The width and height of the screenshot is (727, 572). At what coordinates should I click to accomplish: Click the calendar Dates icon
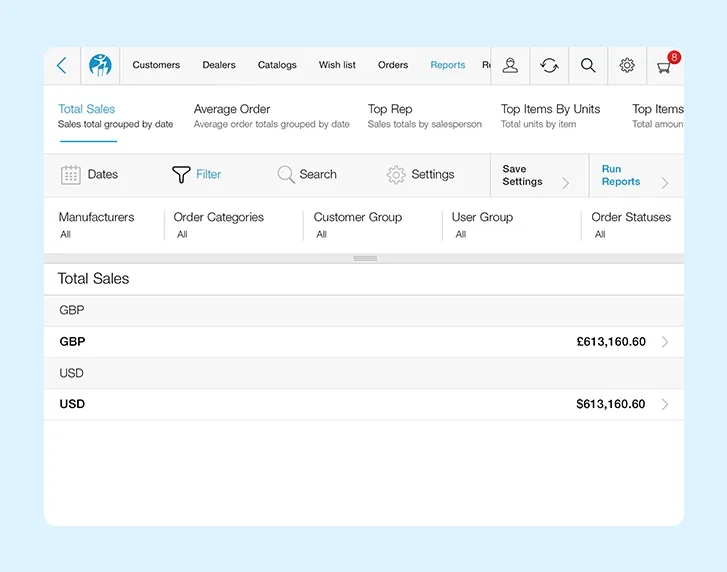click(70, 175)
